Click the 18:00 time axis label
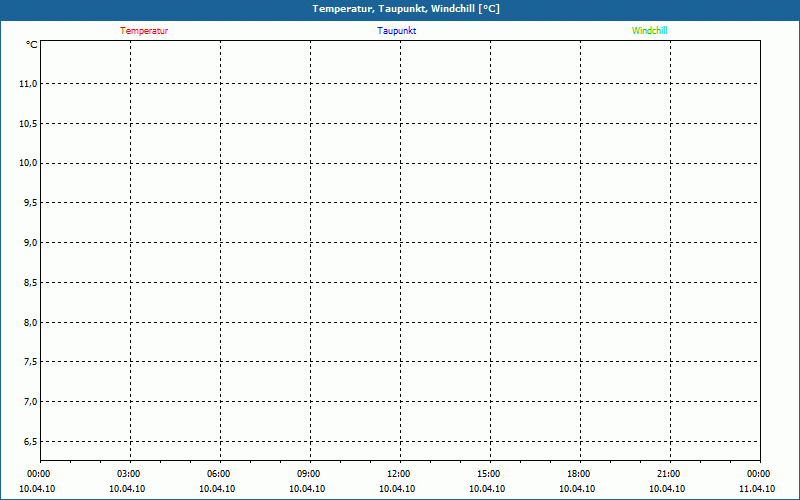 [579, 474]
